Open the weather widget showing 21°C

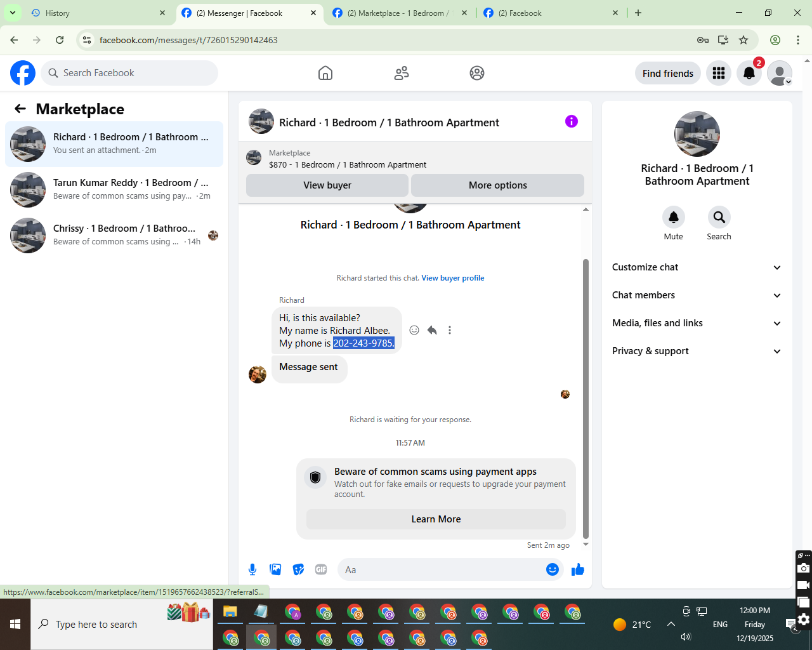point(632,624)
